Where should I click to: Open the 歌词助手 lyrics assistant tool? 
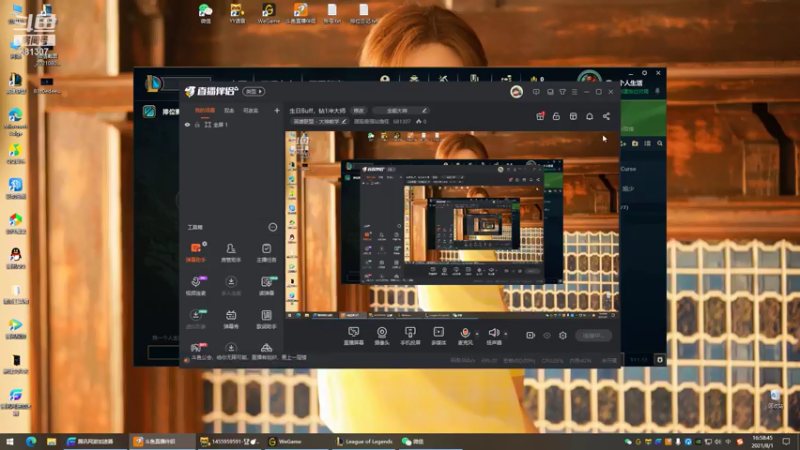point(266,319)
